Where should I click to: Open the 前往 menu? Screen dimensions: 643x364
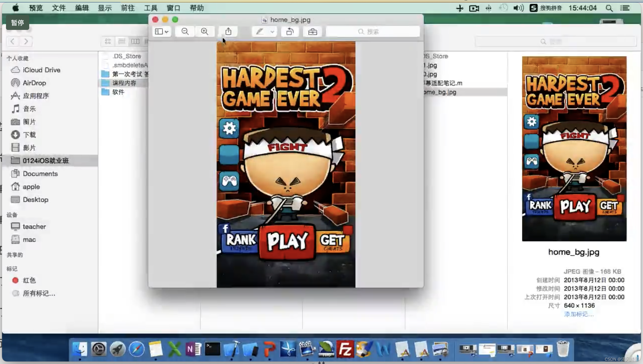tap(128, 8)
